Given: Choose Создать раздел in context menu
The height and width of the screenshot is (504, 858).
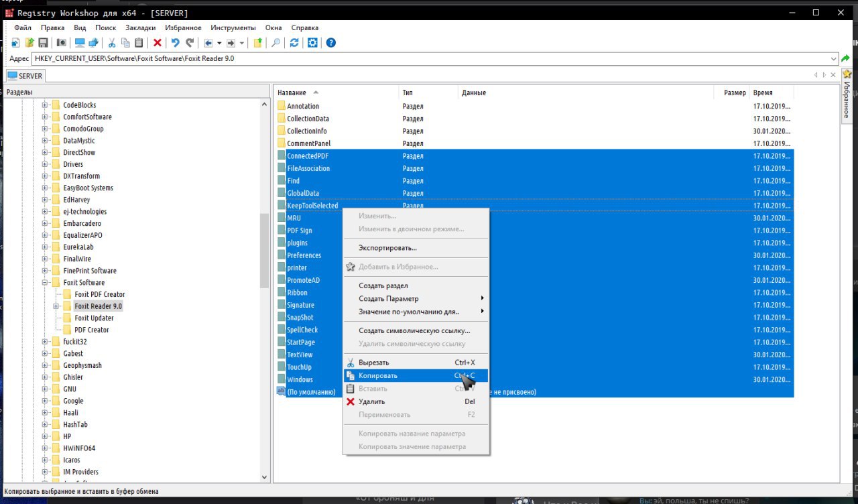Looking at the screenshot, I should pos(416,286).
